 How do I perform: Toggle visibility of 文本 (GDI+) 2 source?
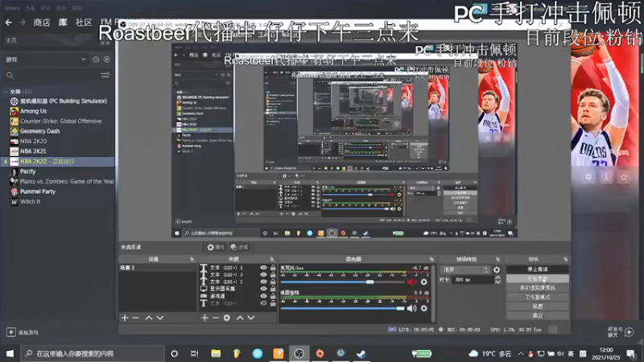pos(263,282)
